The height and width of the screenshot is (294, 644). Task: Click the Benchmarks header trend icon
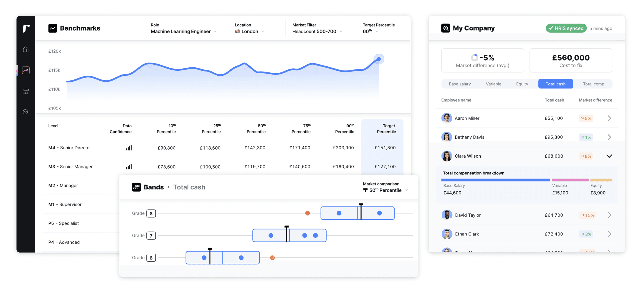[53, 28]
